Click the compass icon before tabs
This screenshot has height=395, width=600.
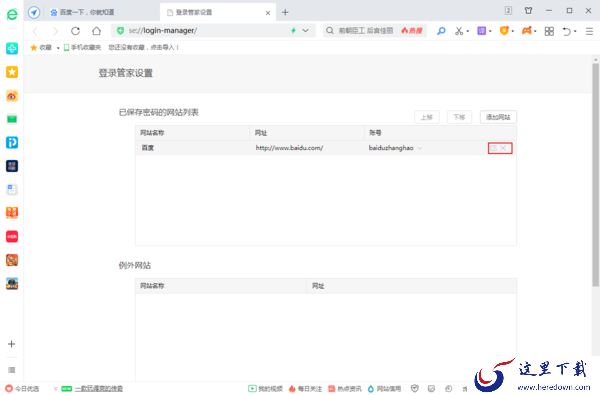34,12
